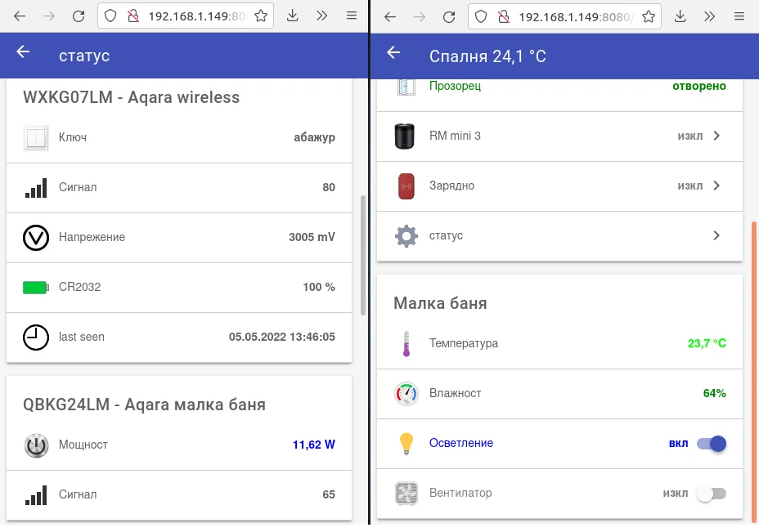Expand Зарядно row chevron
Screen dimensions: 759x532
tap(716, 186)
